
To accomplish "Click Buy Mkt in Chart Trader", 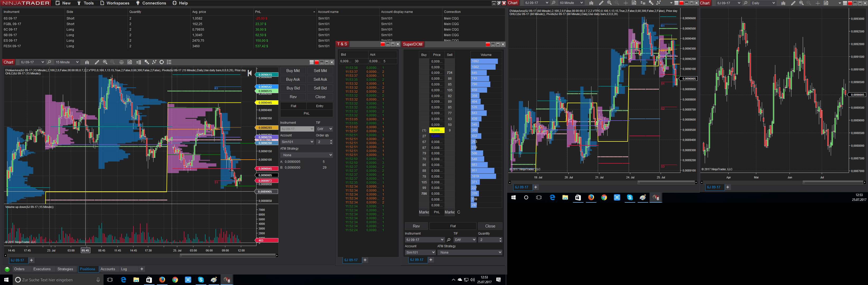I will (x=293, y=71).
